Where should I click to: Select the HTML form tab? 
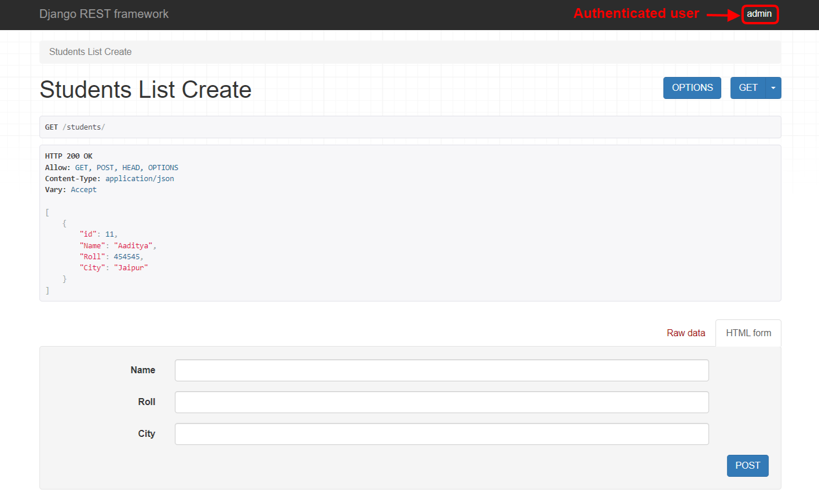tap(748, 333)
